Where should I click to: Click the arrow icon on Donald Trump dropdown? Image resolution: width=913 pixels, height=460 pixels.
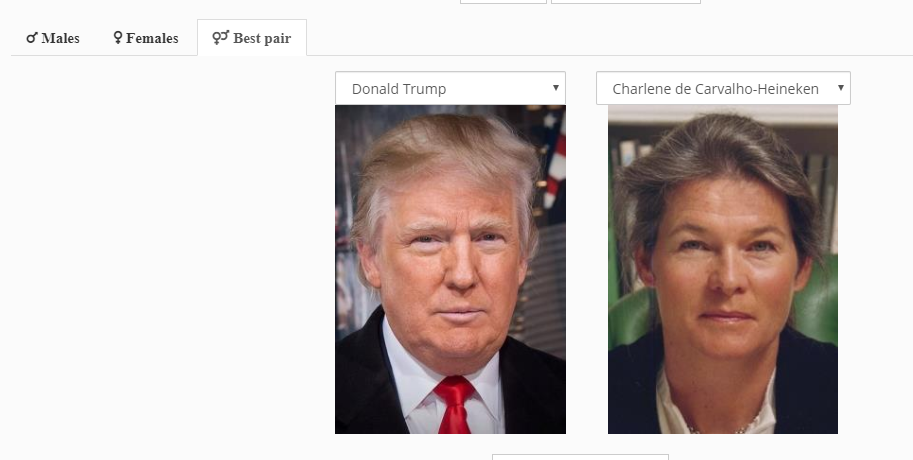click(x=555, y=88)
